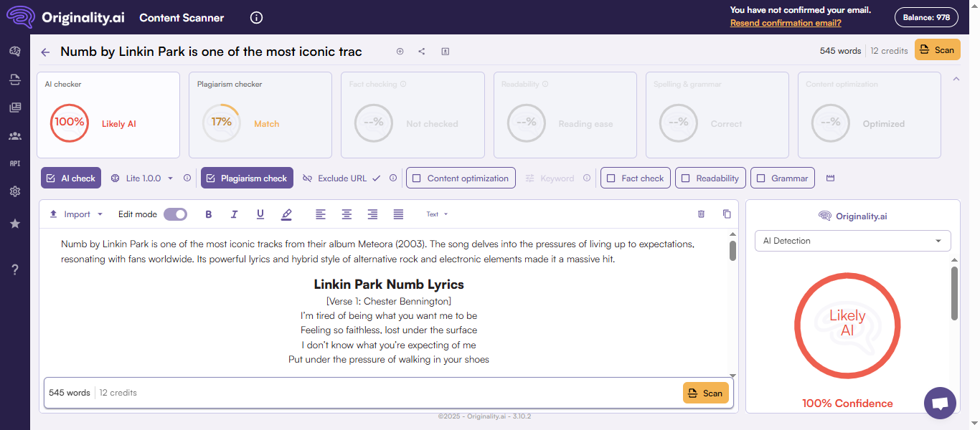980x430 pixels.
Task: Collapse the result cards with the chevron
Action: (x=956, y=79)
